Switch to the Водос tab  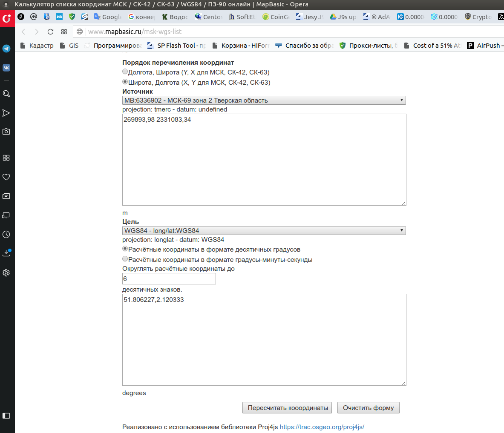click(x=175, y=17)
